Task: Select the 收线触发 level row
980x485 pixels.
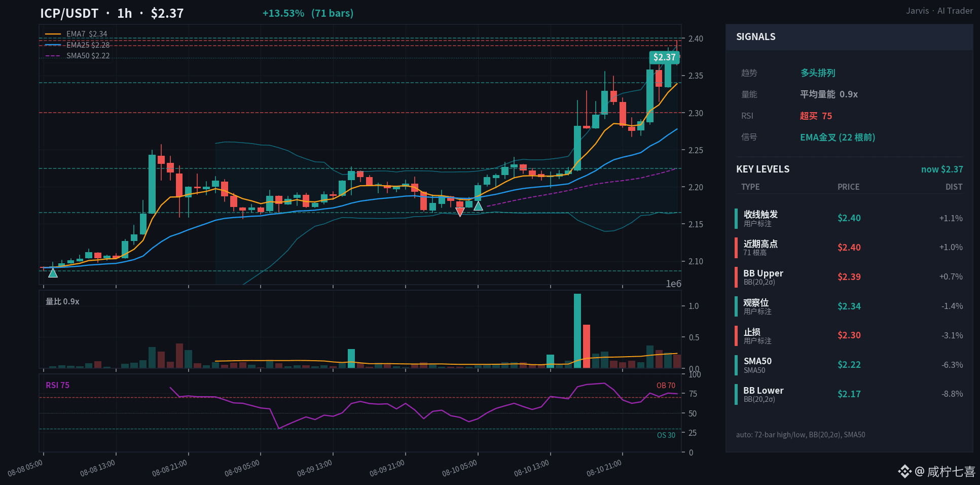Action: coord(849,218)
